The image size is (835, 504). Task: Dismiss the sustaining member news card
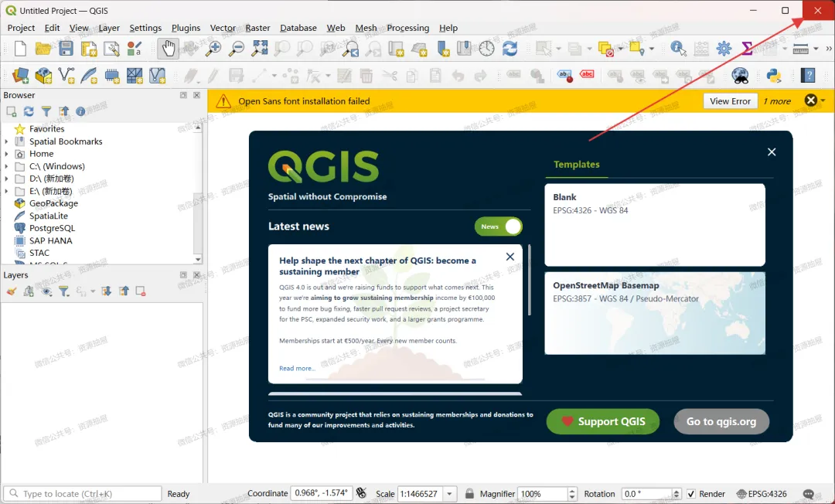[510, 257]
